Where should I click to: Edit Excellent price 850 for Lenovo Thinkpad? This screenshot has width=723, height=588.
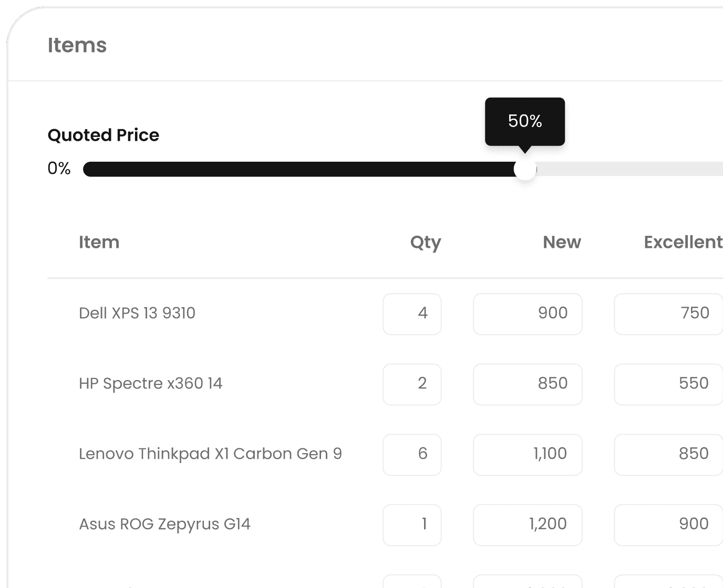[668, 455]
